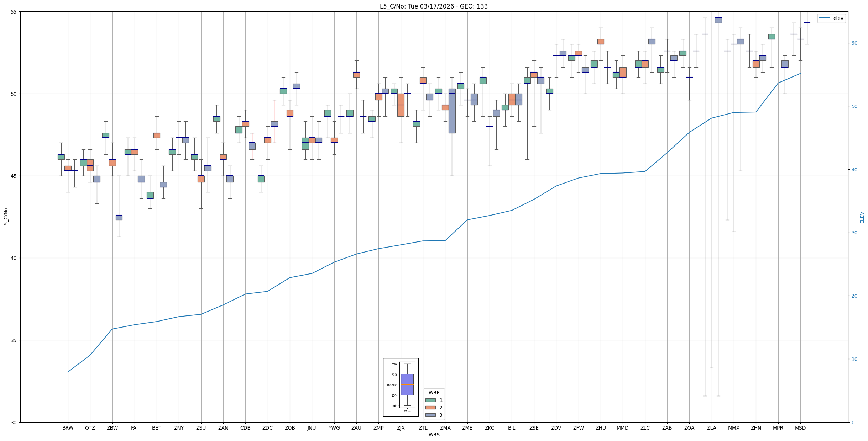Click the 30 tick on left axis
Image resolution: width=868 pixels, height=441 pixels.
(x=14, y=422)
